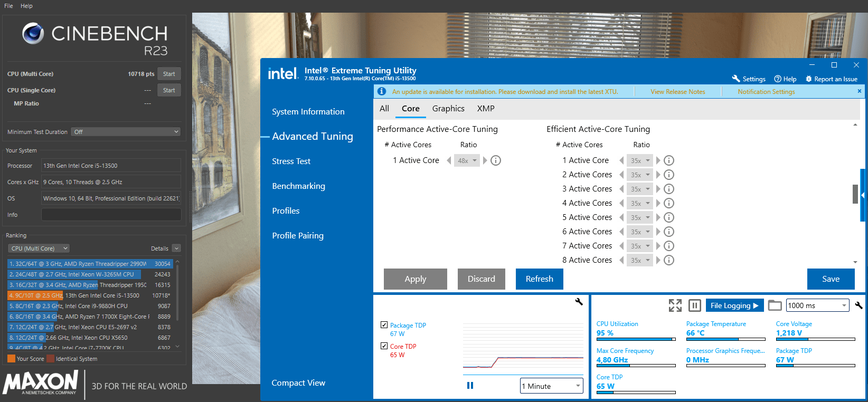Viewport: 868px width, 402px height.
Task: Open Benchmarking section
Action: tap(299, 186)
